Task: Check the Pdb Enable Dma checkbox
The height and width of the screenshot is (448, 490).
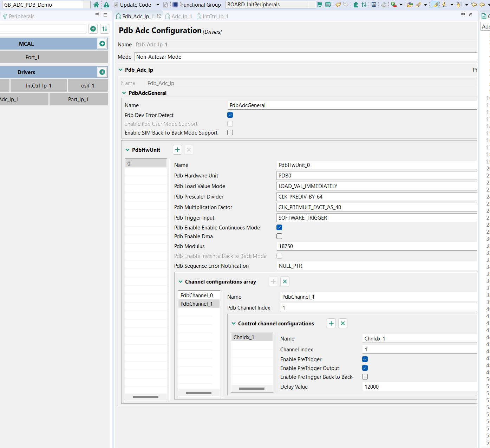Action: [279, 236]
